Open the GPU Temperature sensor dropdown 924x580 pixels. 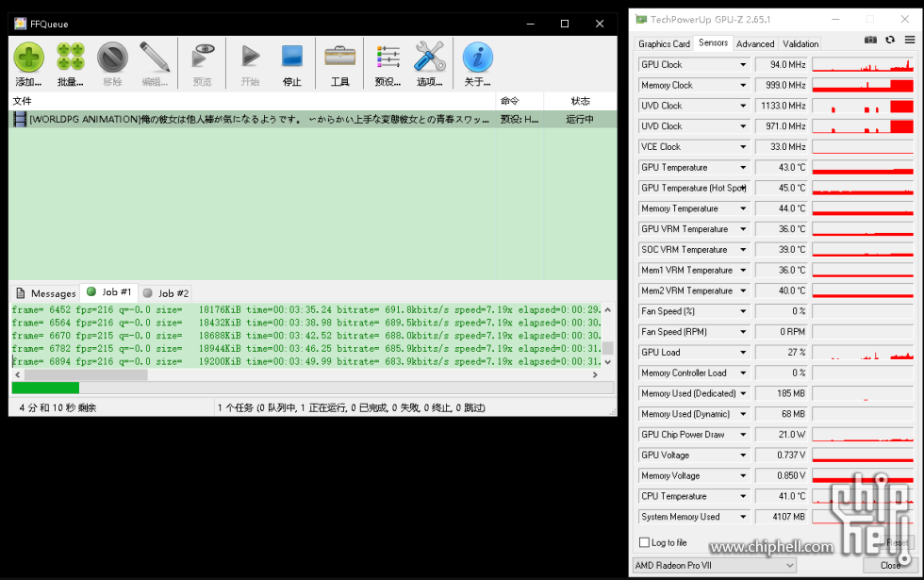click(x=743, y=168)
